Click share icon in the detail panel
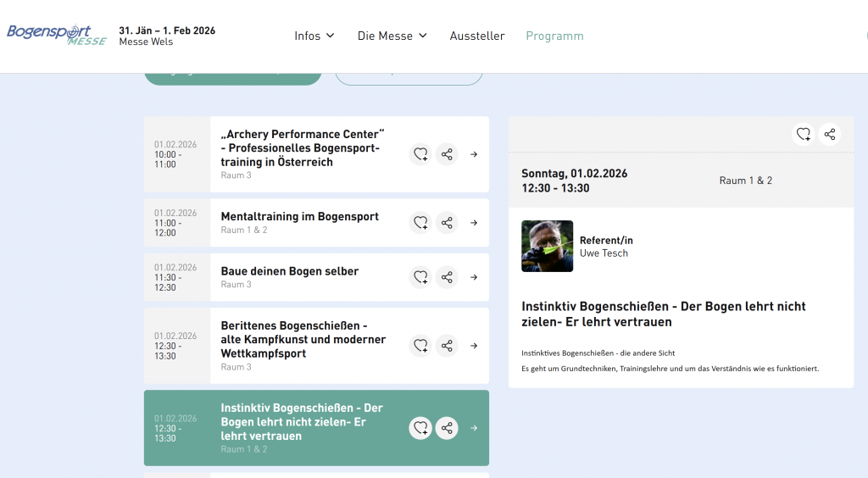 (x=829, y=134)
